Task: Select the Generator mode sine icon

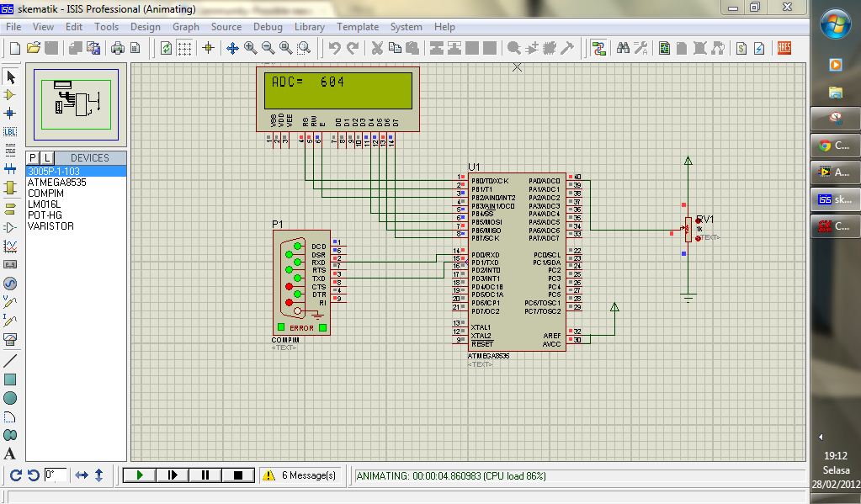Action: coord(10,284)
